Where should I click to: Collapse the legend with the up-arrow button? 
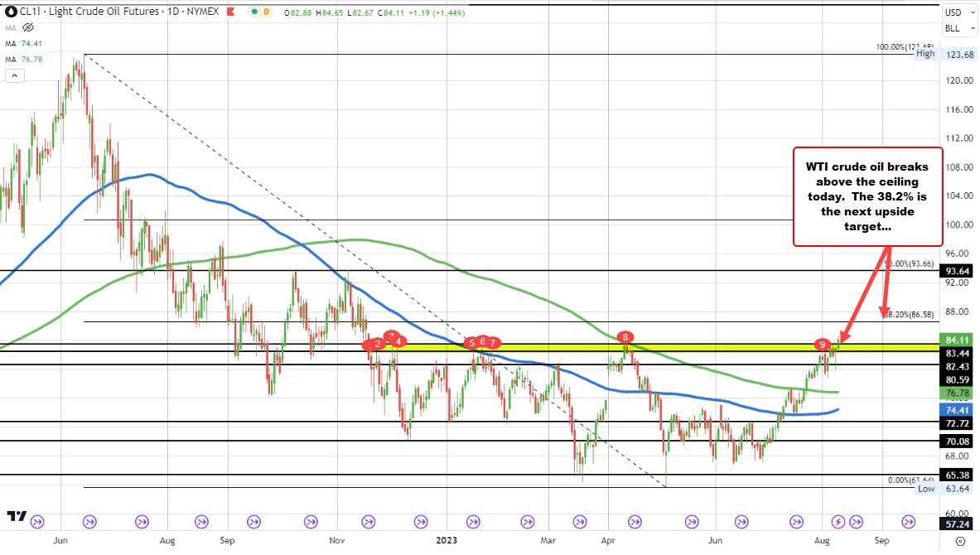point(14,75)
